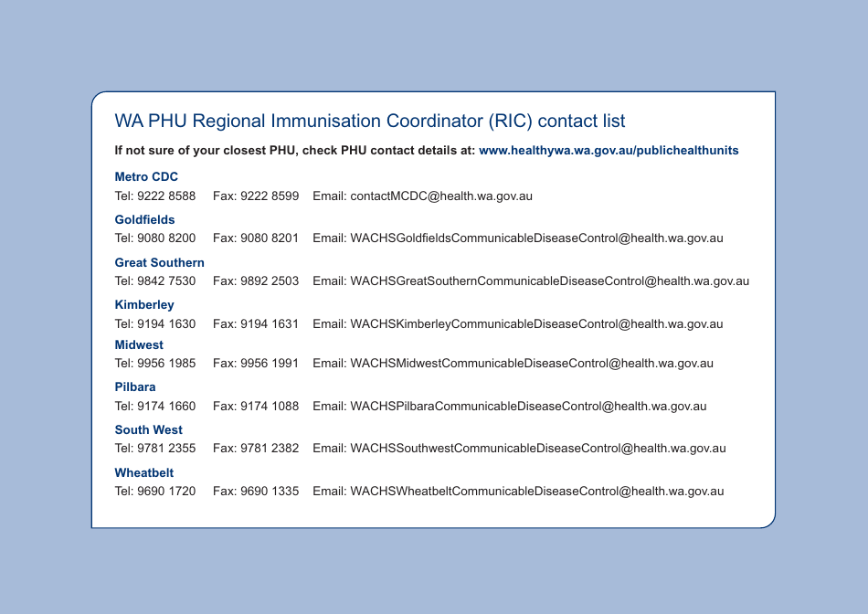
Task: Click the Goldfields region heading
Action: 144,219
